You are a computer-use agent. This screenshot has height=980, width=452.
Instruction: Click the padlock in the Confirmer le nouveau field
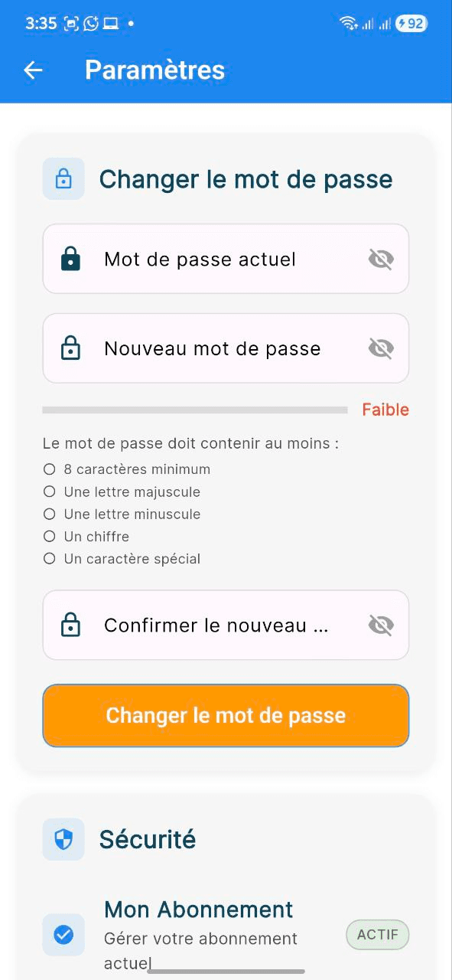coord(71,625)
